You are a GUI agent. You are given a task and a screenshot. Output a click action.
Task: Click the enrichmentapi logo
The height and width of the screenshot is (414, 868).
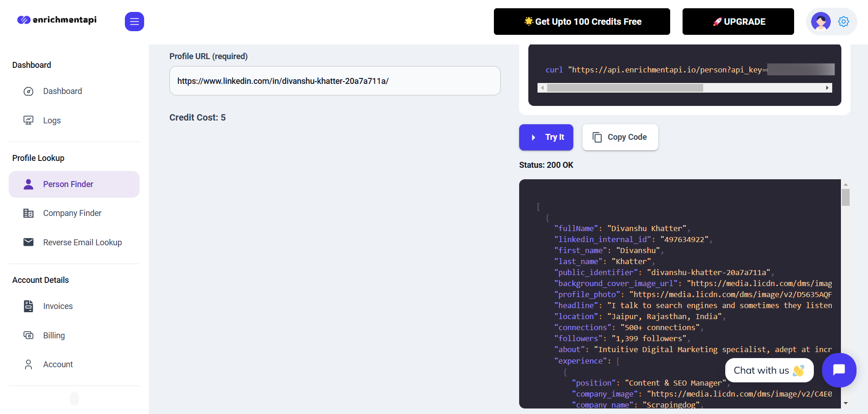(57, 20)
